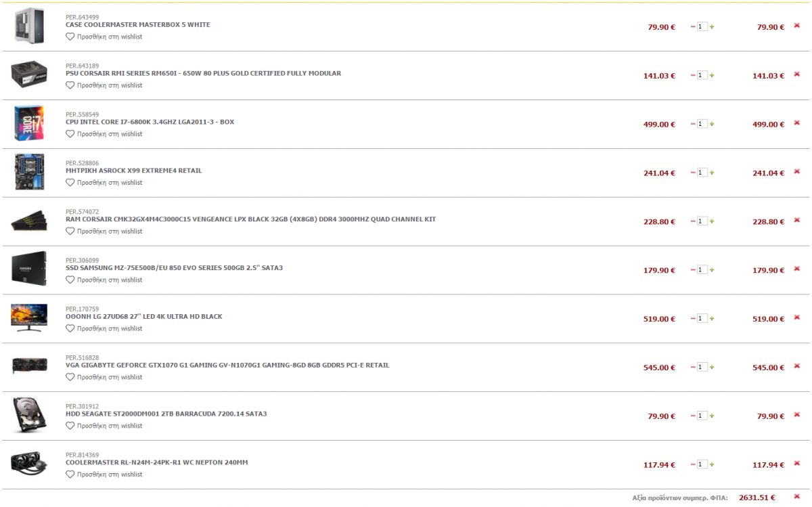812x507 pixels.
Task: Add Coolermaster Masterbox 5 to wishlist
Action: coord(104,37)
